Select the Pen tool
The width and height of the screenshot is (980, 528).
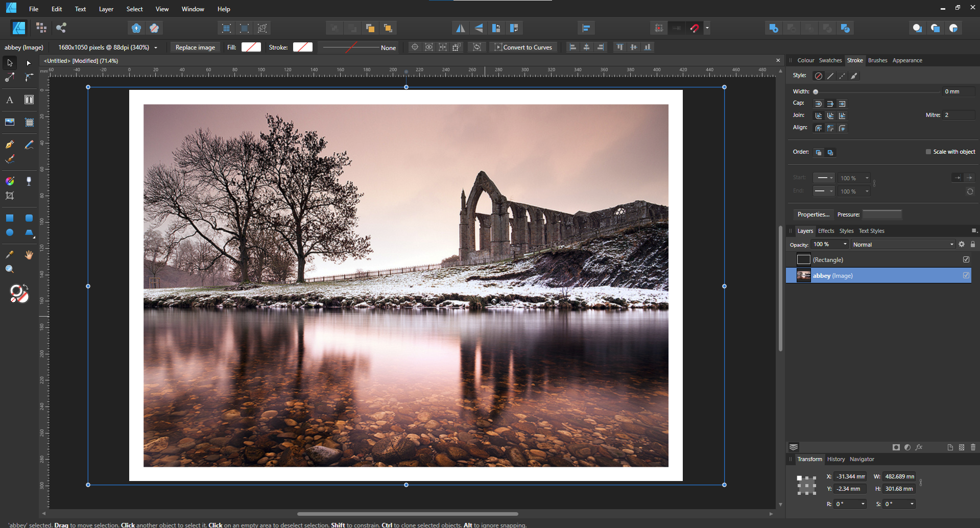[10, 145]
